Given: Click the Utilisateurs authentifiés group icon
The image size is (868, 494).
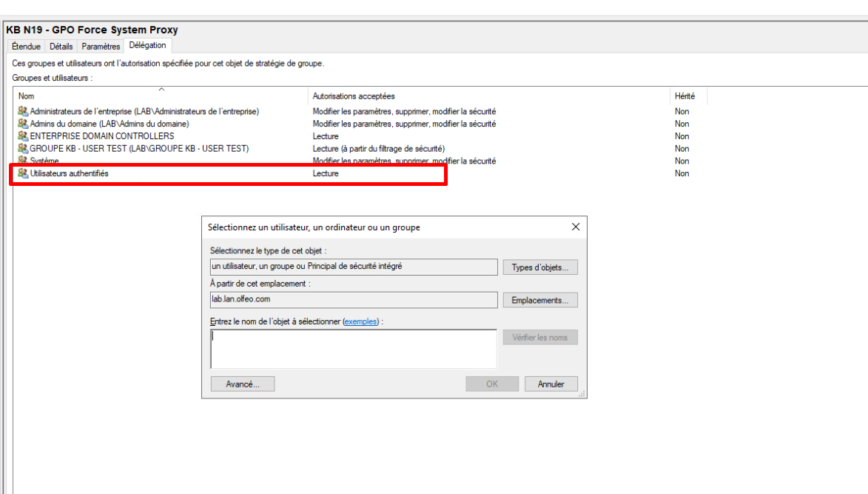Looking at the screenshot, I should click(23, 173).
